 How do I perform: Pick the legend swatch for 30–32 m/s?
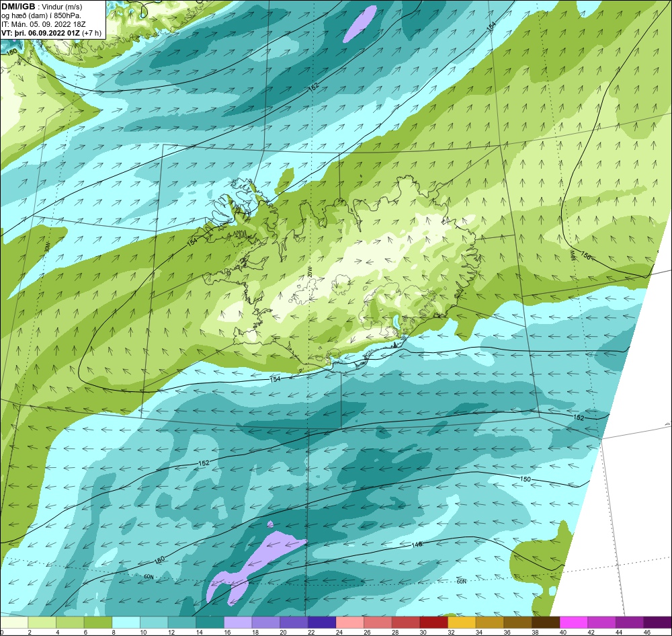coord(433,623)
